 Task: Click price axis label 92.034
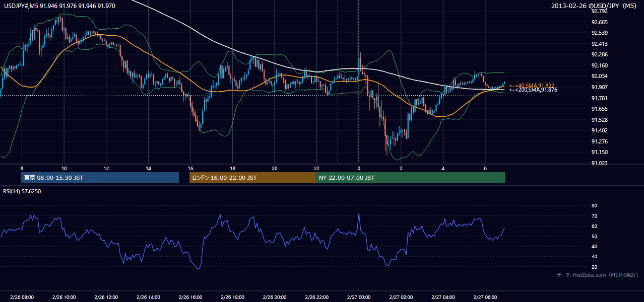coord(600,76)
